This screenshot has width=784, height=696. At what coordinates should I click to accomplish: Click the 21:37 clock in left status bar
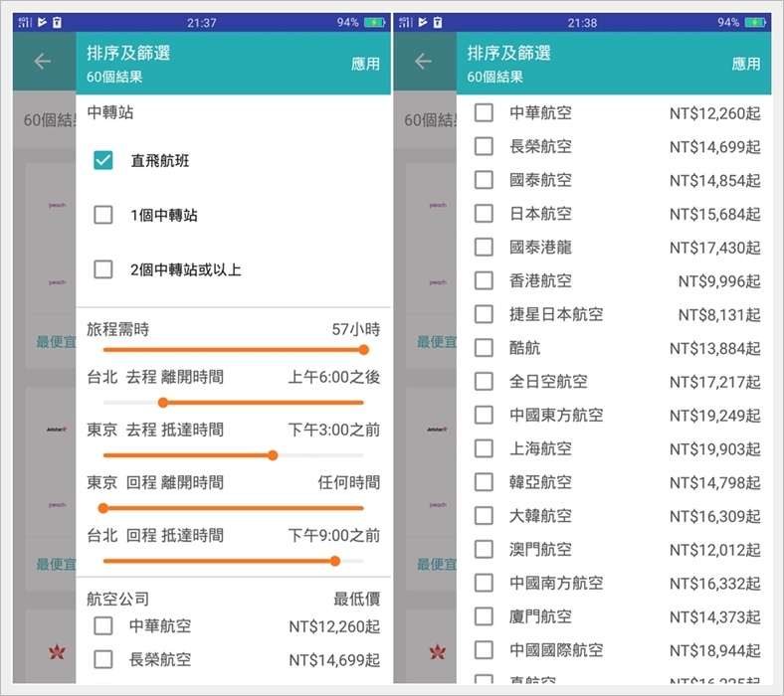(202, 23)
